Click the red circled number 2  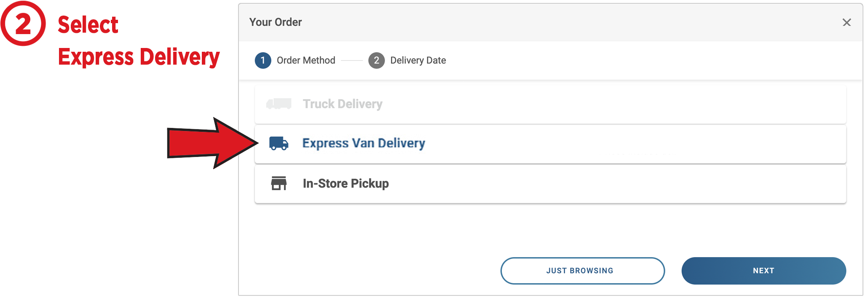pyautogui.click(x=23, y=24)
